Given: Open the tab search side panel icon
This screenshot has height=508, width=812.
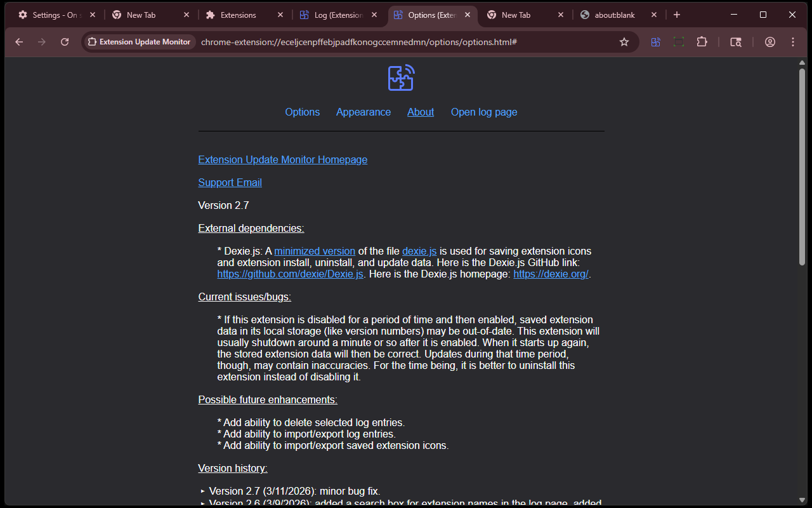Looking at the screenshot, I should (x=736, y=42).
